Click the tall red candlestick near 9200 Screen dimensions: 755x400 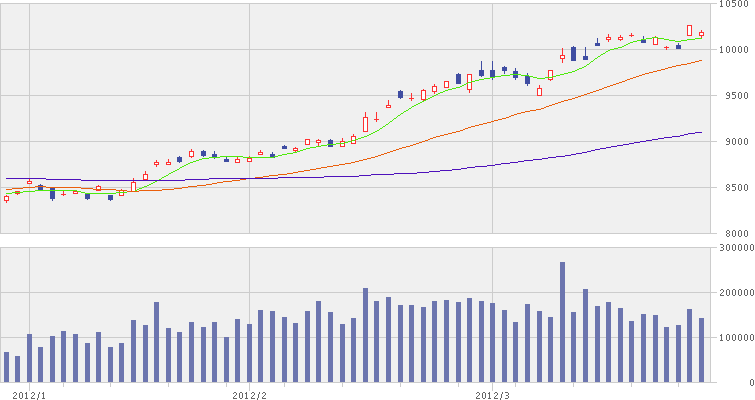(x=365, y=124)
